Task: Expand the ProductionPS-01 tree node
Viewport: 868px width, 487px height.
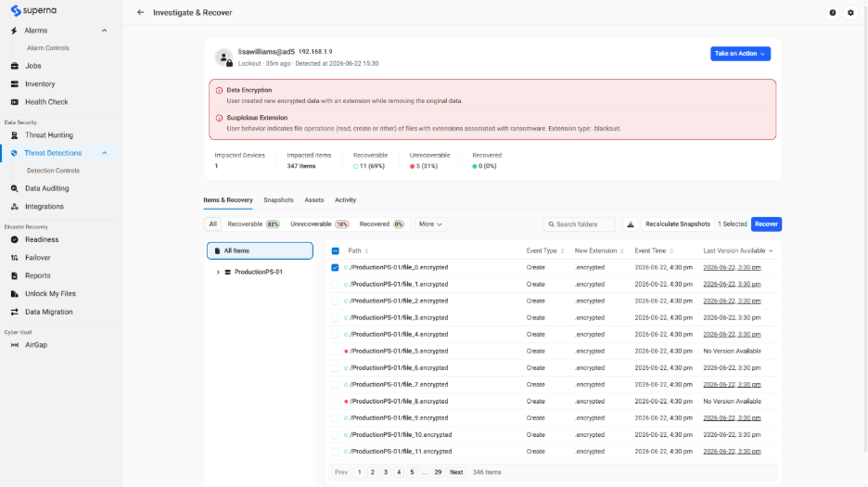Action: click(x=218, y=272)
